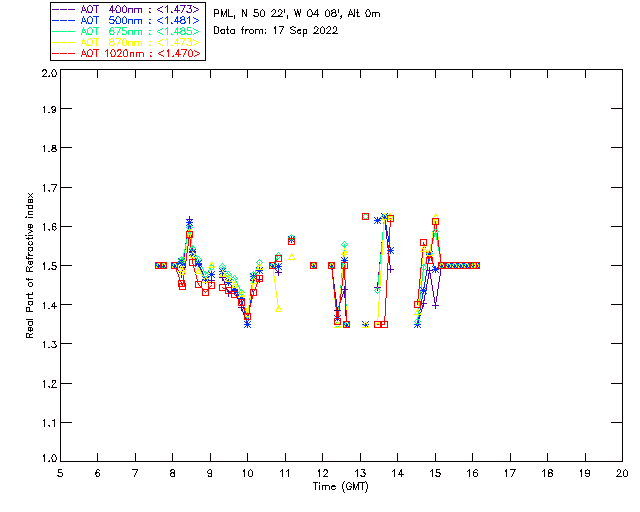This screenshot has height=512, width=640.
Task: Click the 2.0 tick on the y-axis
Action: [x=47, y=74]
